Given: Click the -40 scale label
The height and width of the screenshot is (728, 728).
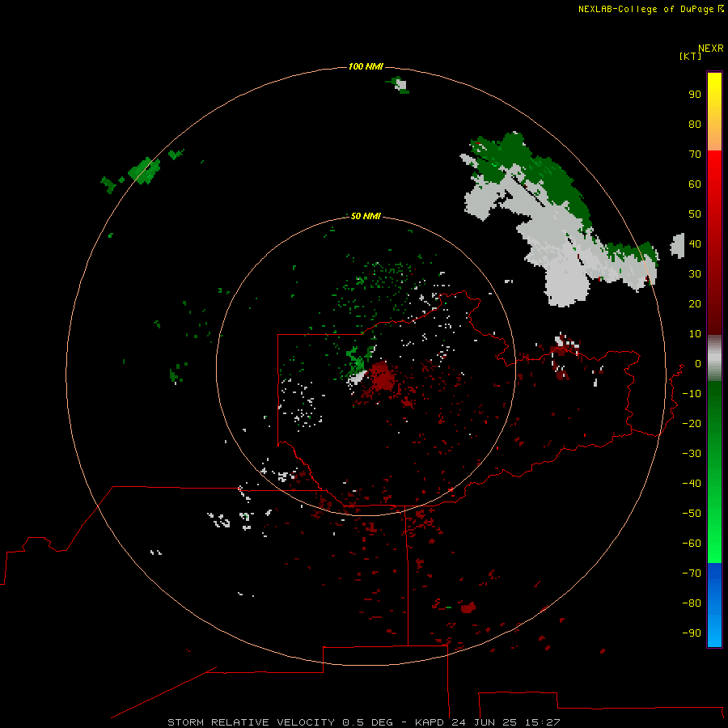Looking at the screenshot, I should pyautogui.click(x=692, y=484).
